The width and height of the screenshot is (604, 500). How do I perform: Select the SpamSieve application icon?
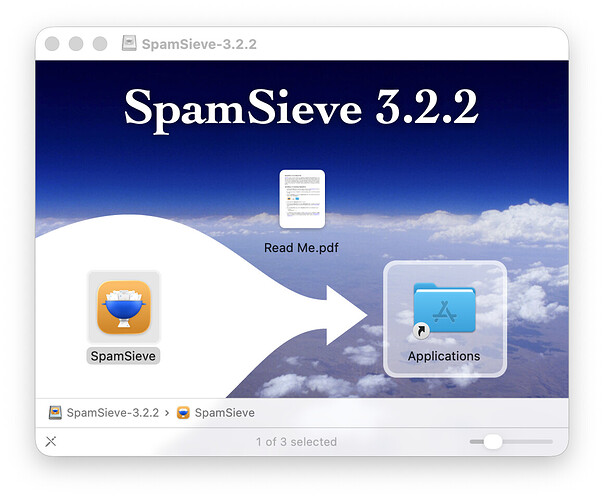(x=124, y=307)
